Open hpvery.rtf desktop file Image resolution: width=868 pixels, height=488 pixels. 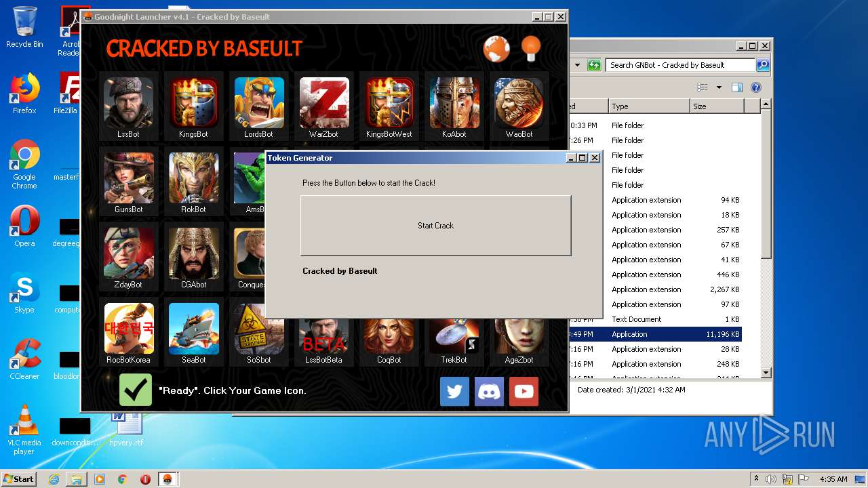point(126,428)
